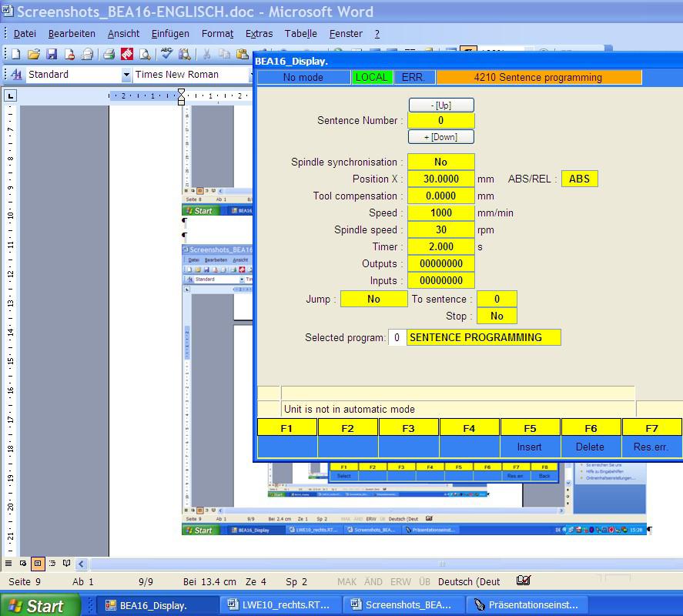Screen dimensions: 683x616
Task: Click the F2 function key button
Action: click(x=347, y=427)
